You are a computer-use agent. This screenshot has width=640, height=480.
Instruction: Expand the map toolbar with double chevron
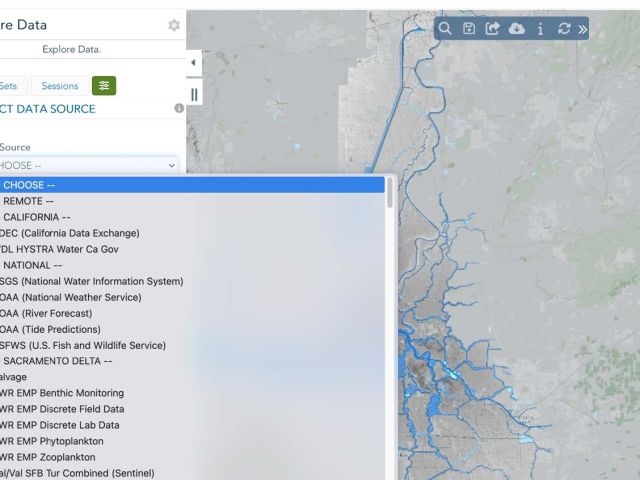tap(582, 29)
